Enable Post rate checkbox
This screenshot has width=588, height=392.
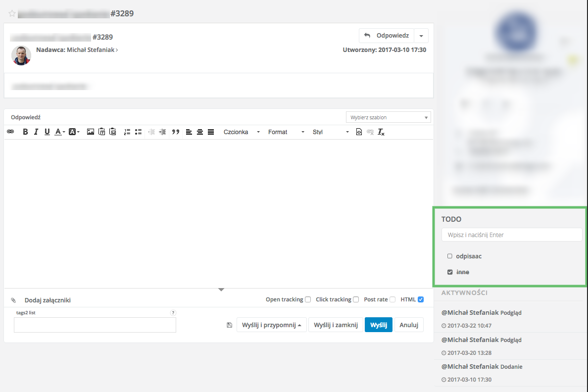392,299
